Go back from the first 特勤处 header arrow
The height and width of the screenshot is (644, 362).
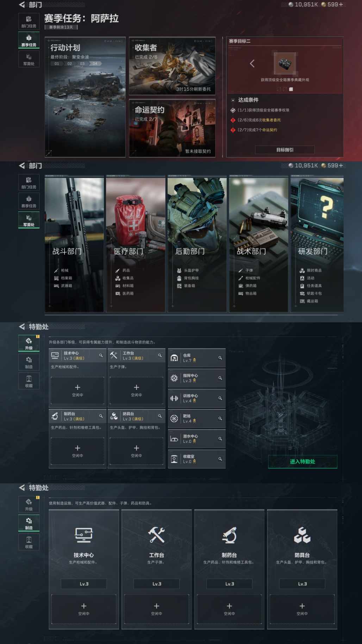[22, 327]
